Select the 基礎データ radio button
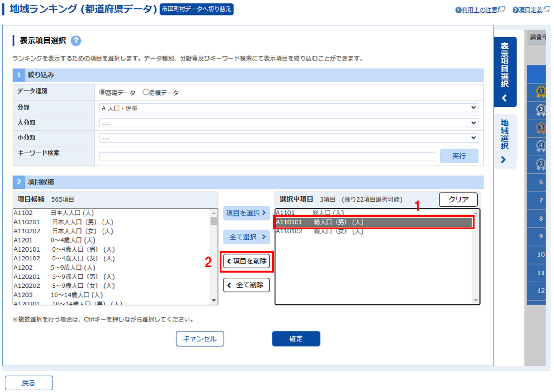The height and width of the screenshot is (392, 554). tap(102, 92)
